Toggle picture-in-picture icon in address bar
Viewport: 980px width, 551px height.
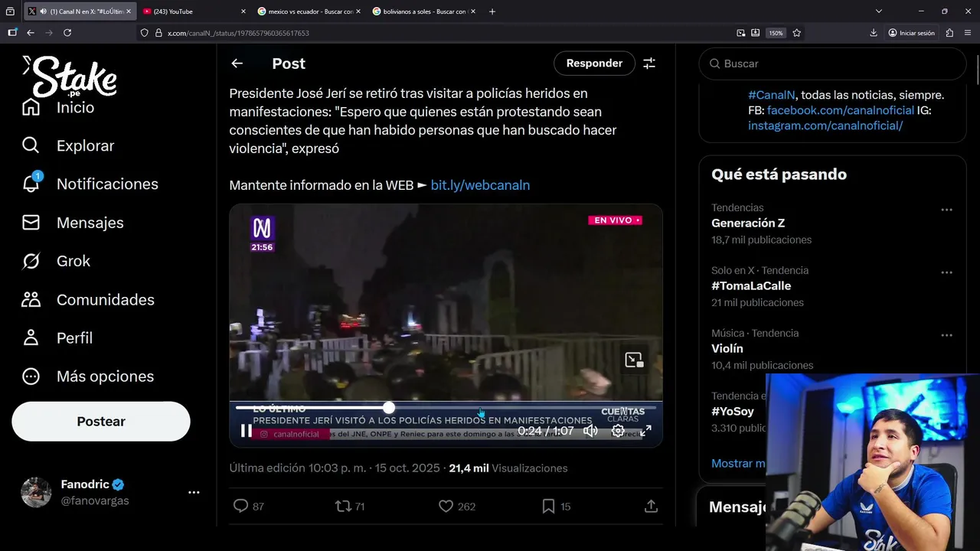[741, 33]
